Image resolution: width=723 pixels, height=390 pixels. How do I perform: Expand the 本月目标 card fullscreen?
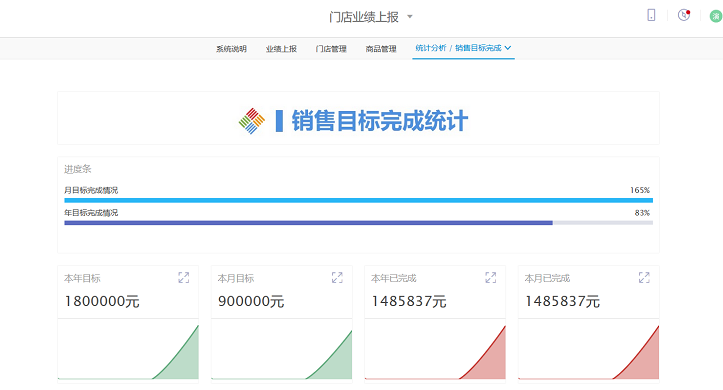point(337,278)
